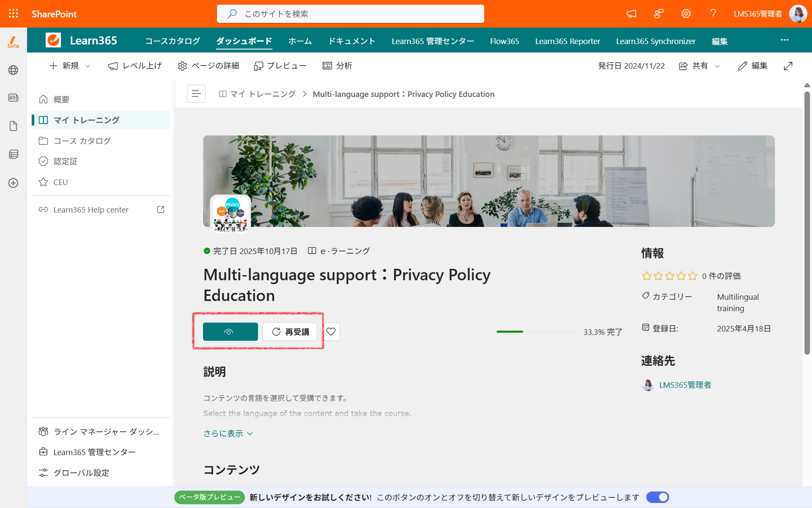Open the コースカタログ navigation tab
Viewport: 812px width, 508px height.
click(173, 41)
